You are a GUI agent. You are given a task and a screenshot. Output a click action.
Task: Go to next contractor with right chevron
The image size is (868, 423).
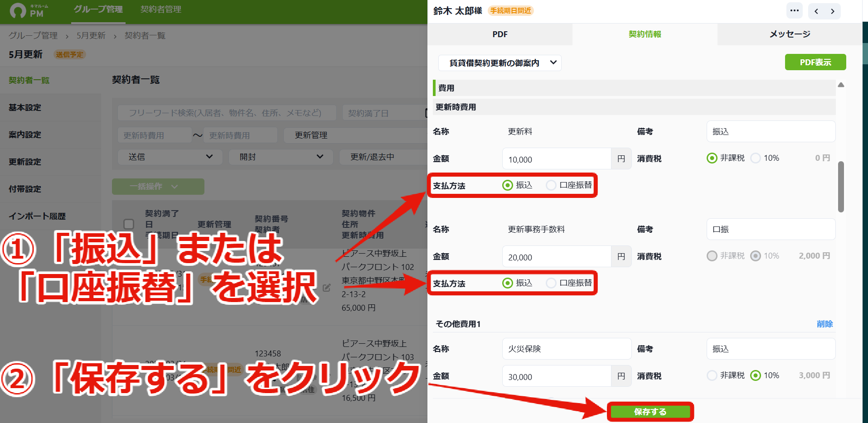click(833, 11)
